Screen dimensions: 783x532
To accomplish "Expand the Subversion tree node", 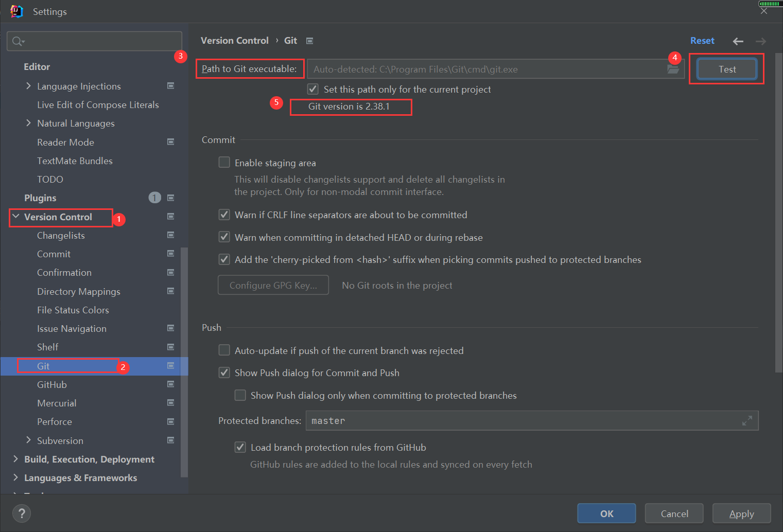I will point(28,440).
